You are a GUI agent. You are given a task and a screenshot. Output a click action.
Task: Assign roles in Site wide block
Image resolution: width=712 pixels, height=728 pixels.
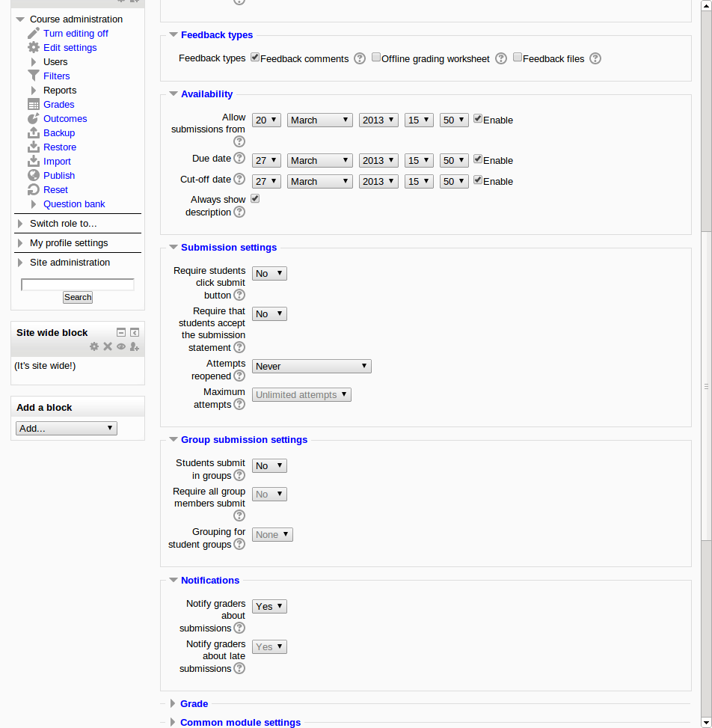[x=135, y=346]
